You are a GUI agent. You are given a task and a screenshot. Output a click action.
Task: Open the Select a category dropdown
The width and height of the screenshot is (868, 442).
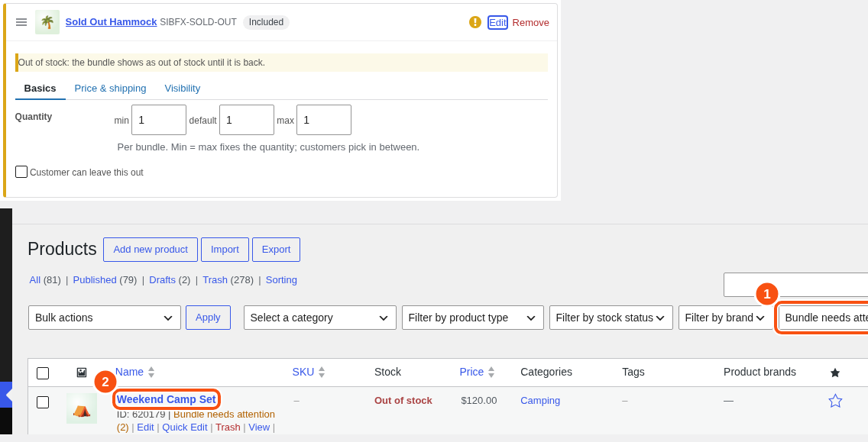tap(320, 318)
